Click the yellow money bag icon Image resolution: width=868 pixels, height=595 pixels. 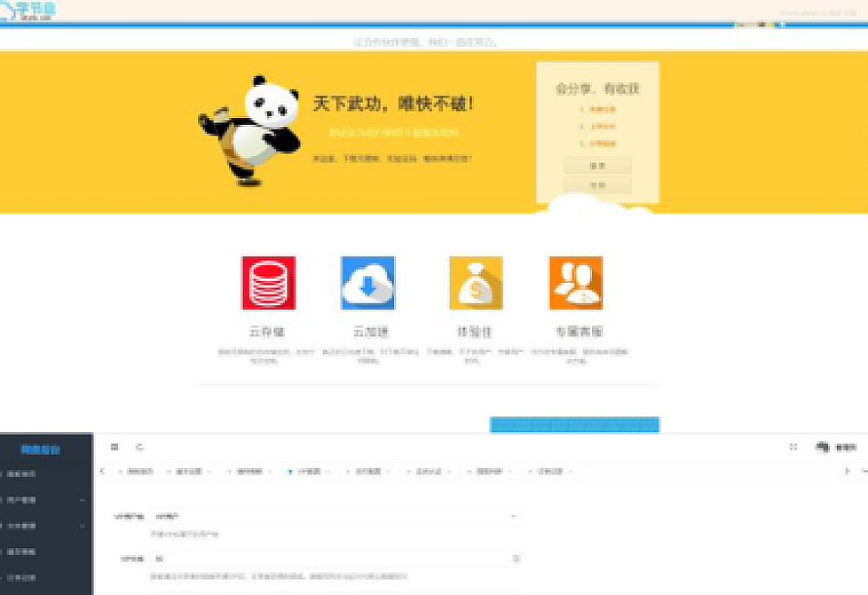point(476,283)
